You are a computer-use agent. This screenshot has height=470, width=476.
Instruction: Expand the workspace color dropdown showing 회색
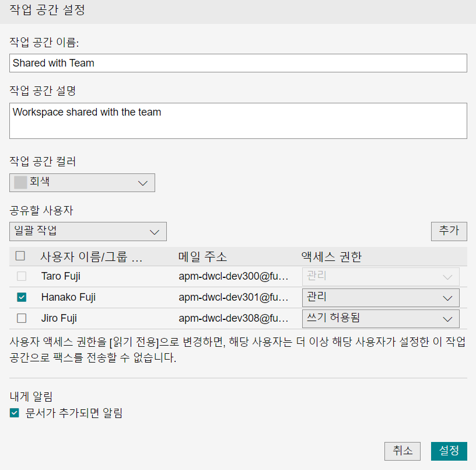[82, 183]
